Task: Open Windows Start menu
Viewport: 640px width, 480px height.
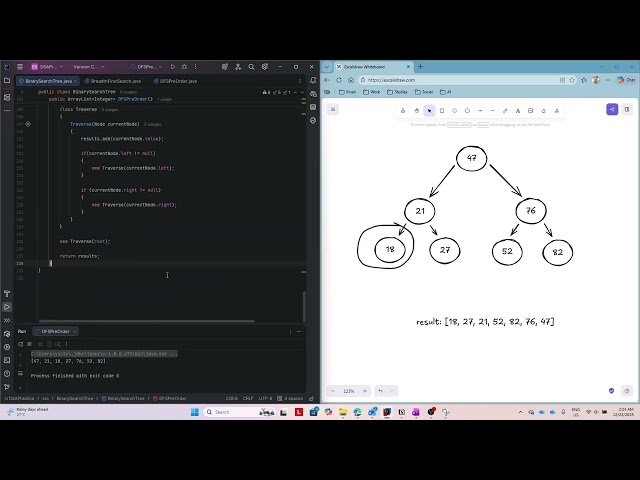Action: coord(195,412)
